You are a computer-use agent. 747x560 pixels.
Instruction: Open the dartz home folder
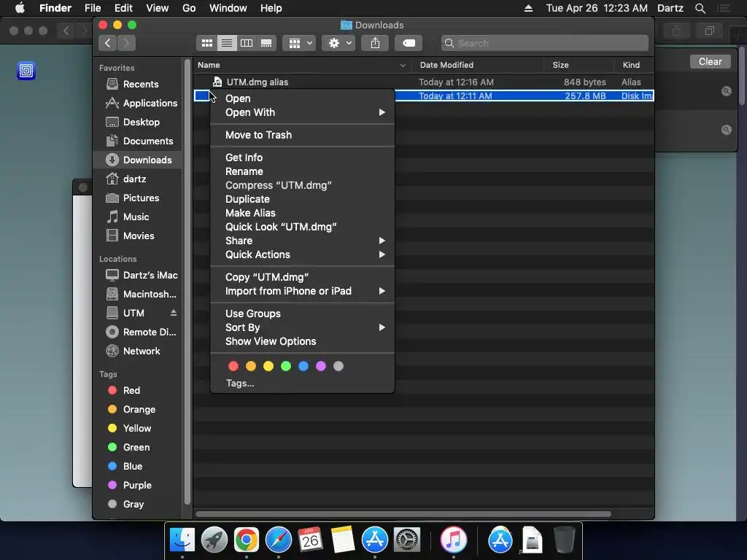(x=137, y=179)
